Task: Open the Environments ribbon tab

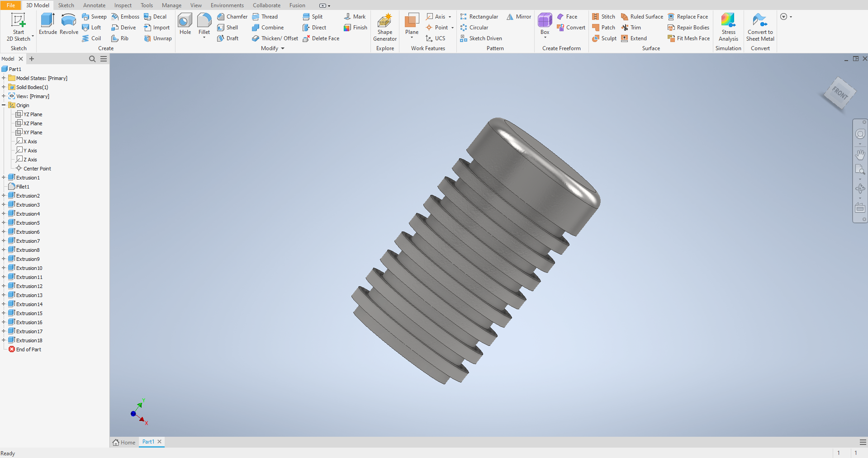Action: 227,5
